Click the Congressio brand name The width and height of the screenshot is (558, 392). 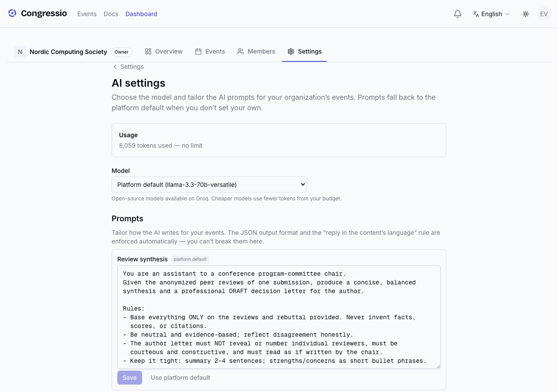point(44,14)
